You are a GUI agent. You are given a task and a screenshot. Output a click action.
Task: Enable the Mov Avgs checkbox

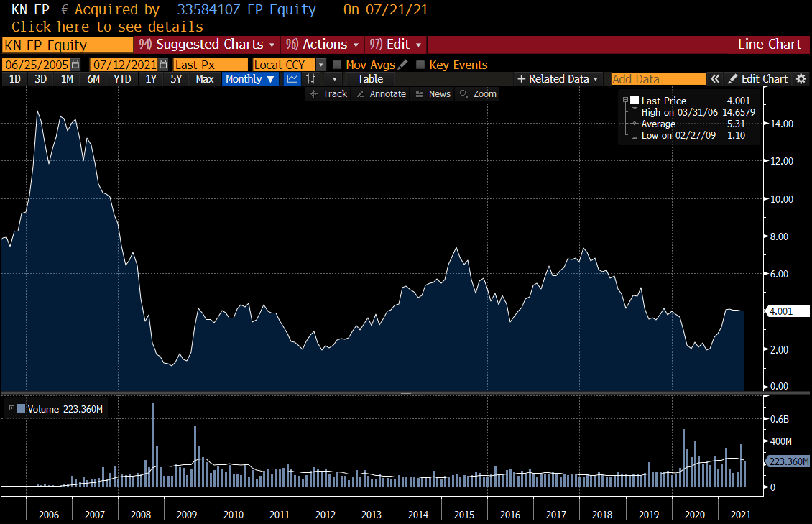pyautogui.click(x=337, y=65)
